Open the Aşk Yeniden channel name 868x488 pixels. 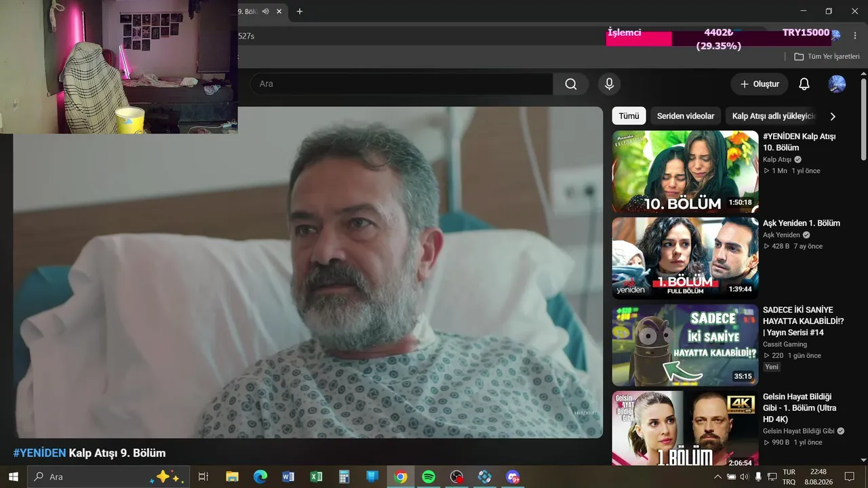[782, 235]
